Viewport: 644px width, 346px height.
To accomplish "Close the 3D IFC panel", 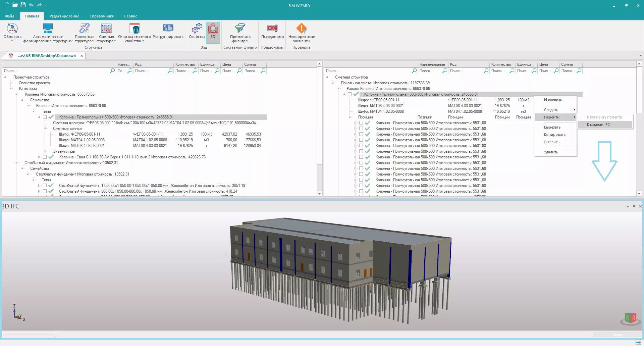I will pyautogui.click(x=640, y=206).
